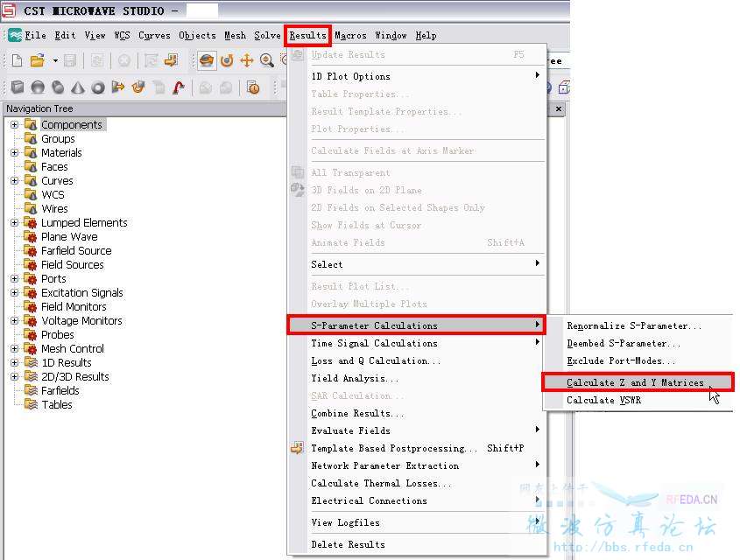Expand the Materials tree node

click(x=15, y=153)
